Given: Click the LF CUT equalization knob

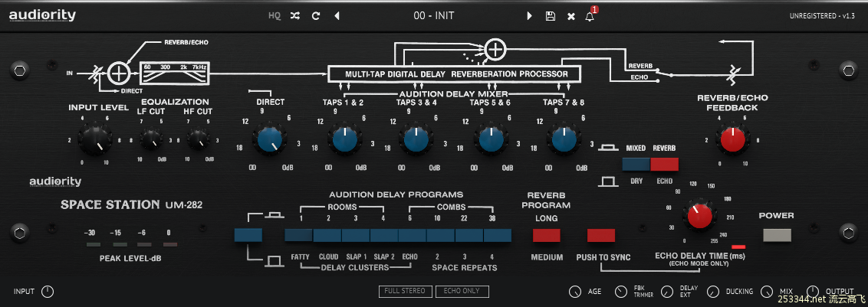Looking at the screenshot, I should pyautogui.click(x=150, y=139).
